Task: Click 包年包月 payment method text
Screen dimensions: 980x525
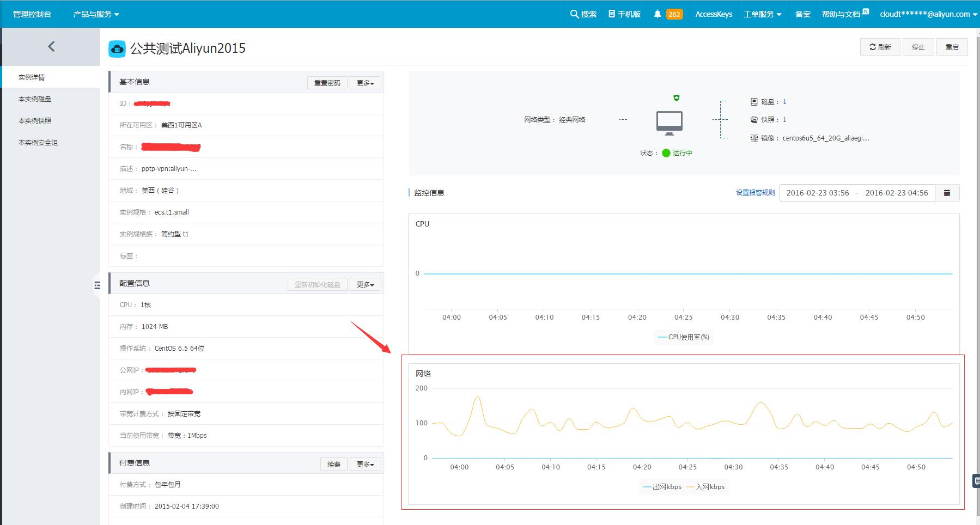Action: click(x=168, y=485)
